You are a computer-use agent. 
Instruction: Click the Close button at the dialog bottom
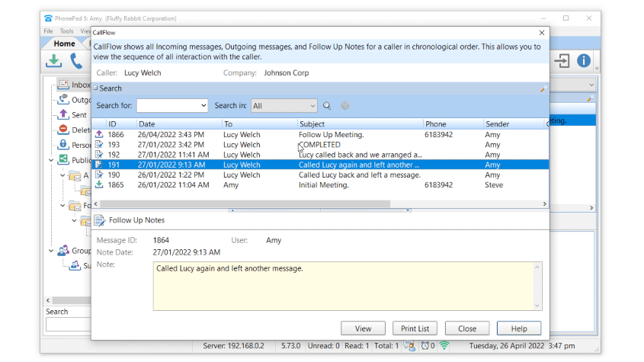coord(467,328)
